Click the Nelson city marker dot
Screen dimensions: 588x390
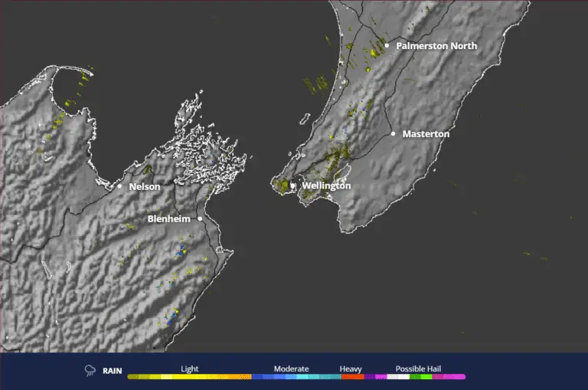pos(119,186)
